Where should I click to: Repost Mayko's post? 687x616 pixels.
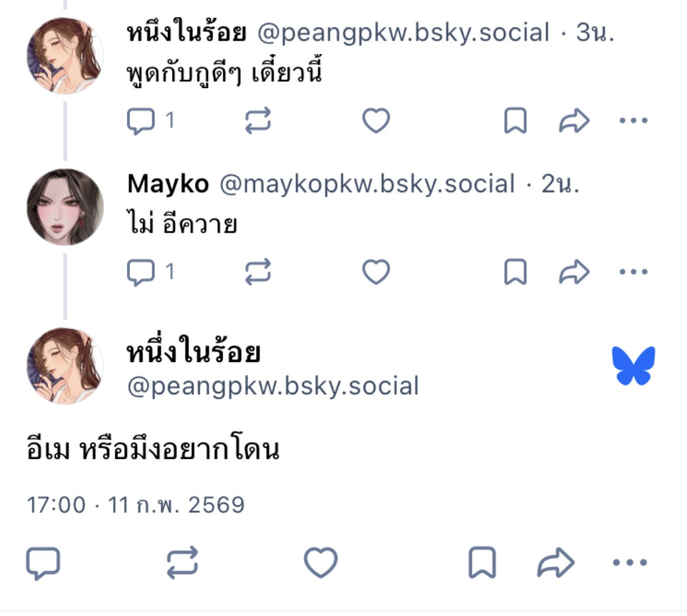258,272
